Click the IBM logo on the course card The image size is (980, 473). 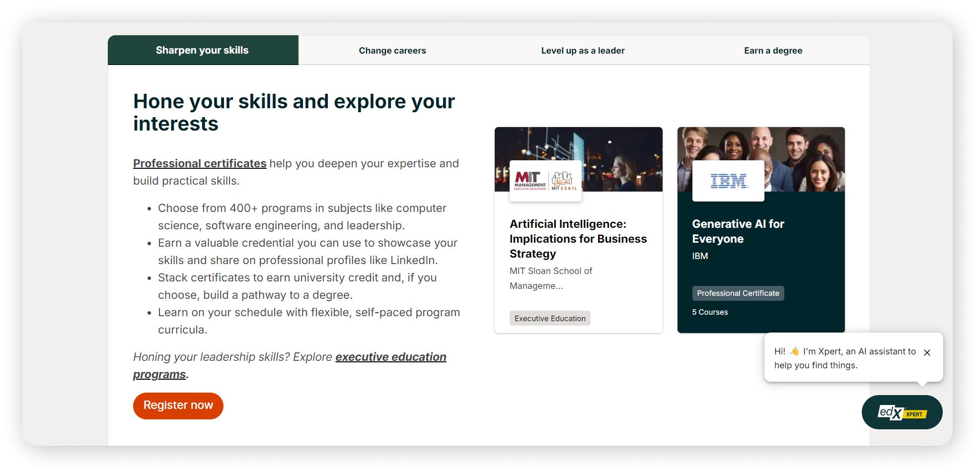[727, 180]
